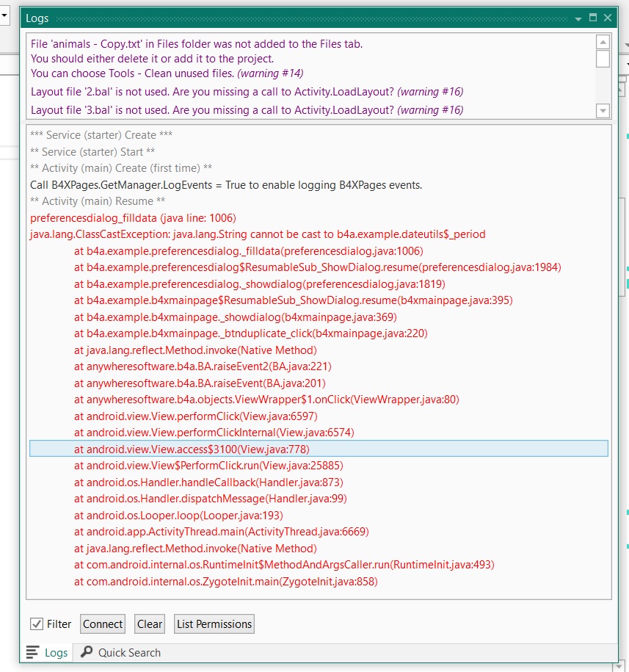629x672 pixels.
Task: Select the Handler.handleCallback stack line
Action: coord(208,482)
